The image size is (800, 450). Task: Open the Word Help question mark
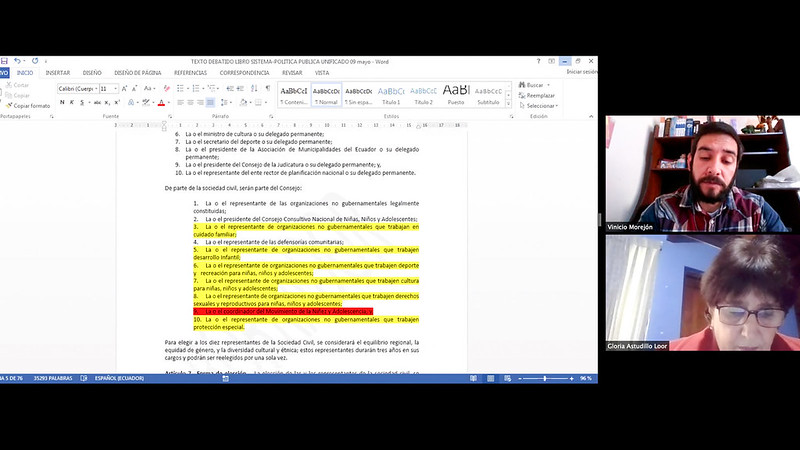click(538, 61)
